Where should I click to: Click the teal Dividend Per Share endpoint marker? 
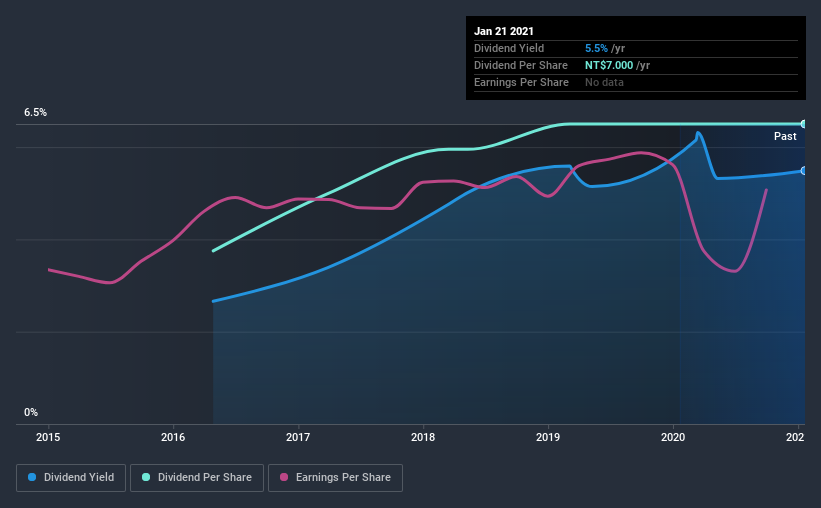pyautogui.click(x=804, y=124)
